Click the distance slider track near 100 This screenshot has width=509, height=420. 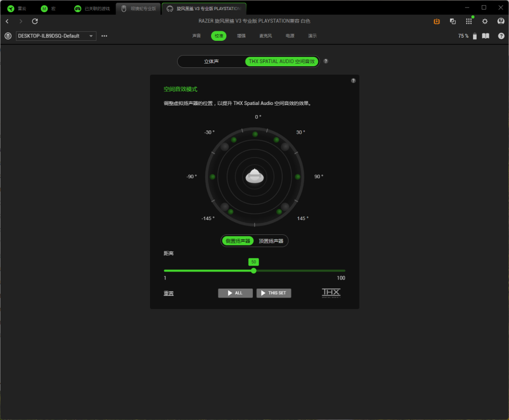(x=344, y=270)
